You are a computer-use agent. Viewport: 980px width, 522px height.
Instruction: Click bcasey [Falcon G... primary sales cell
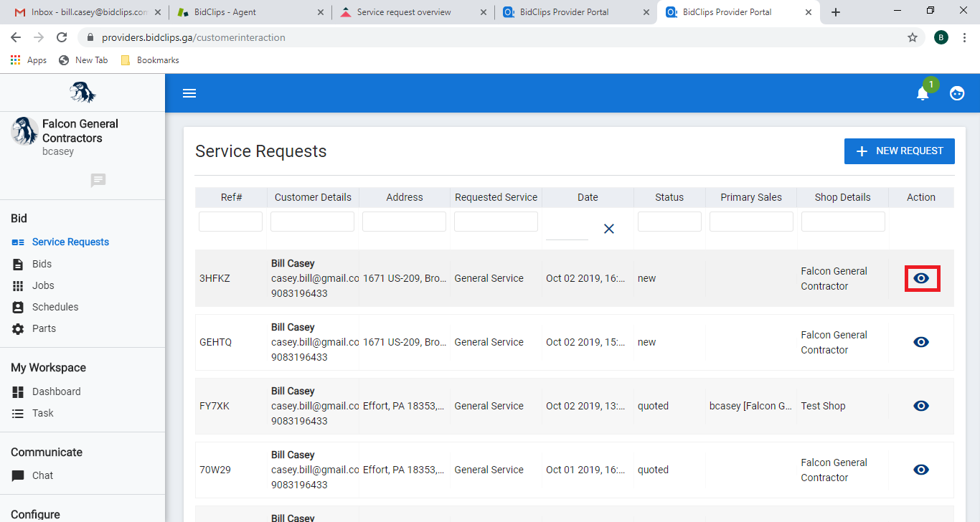click(750, 406)
